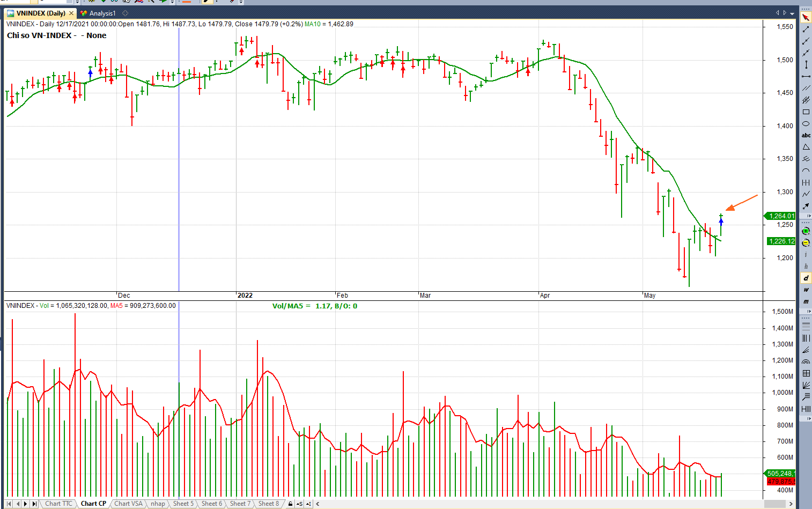Screen dimensions: 812x509
Task: Pick the vertical line drawing tool
Action: click(806, 65)
